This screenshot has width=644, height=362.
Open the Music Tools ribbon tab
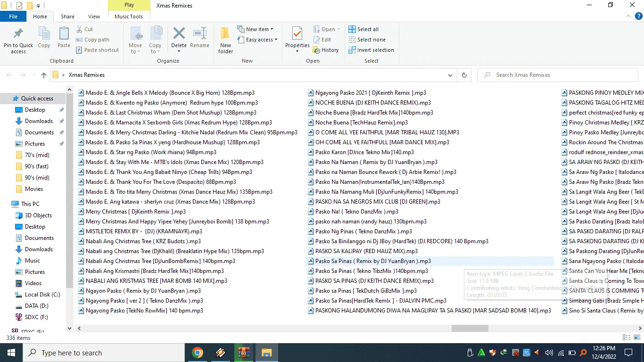(x=129, y=16)
